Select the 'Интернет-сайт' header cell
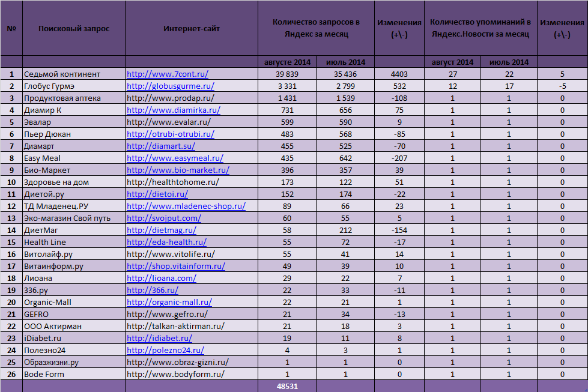This screenshot has width=588, height=392. coord(192,28)
